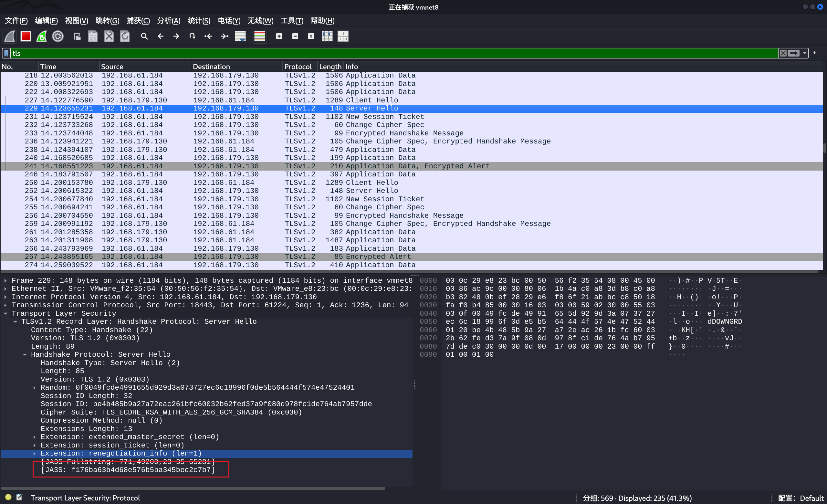Restart the current capture
This screenshot has height=504, width=827.
(42, 36)
